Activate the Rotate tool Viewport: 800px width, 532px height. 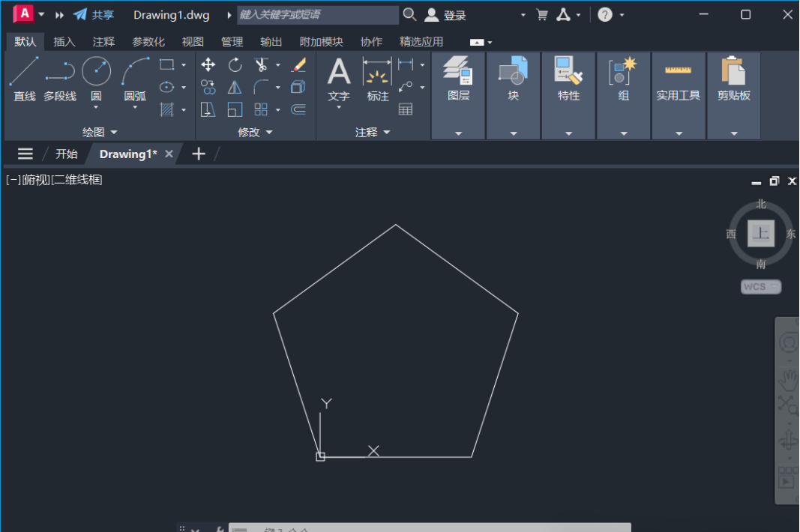(235, 64)
